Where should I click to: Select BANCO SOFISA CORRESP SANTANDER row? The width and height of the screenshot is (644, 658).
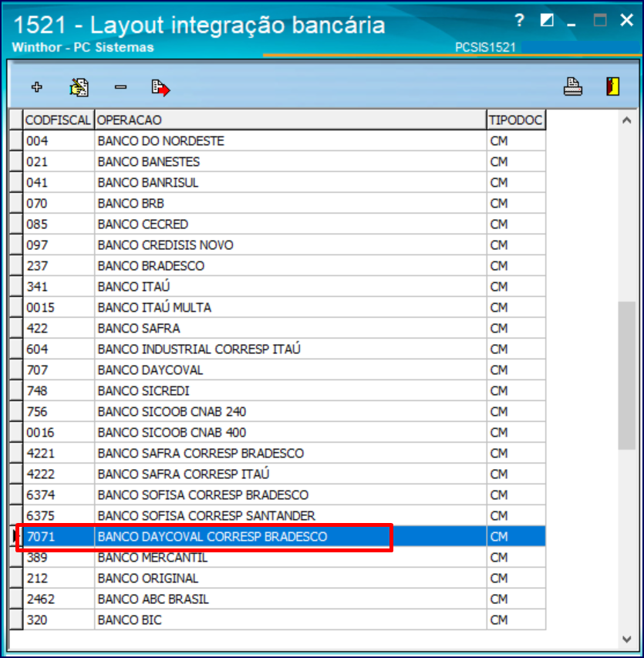[278, 515]
